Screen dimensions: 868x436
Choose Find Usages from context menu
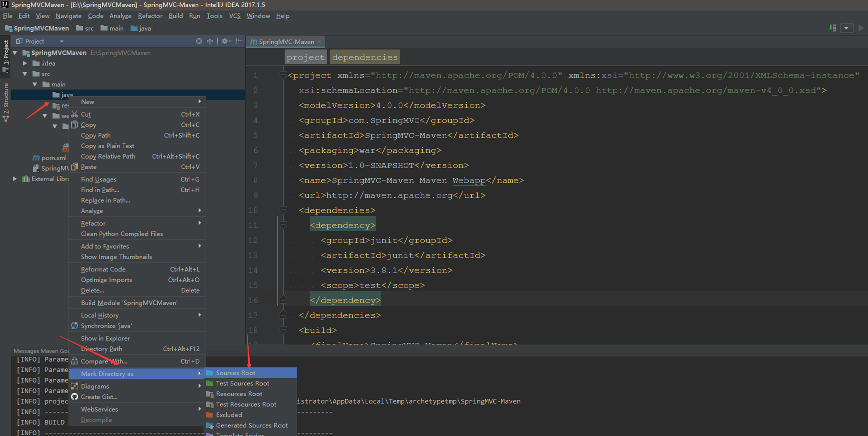pos(137,179)
